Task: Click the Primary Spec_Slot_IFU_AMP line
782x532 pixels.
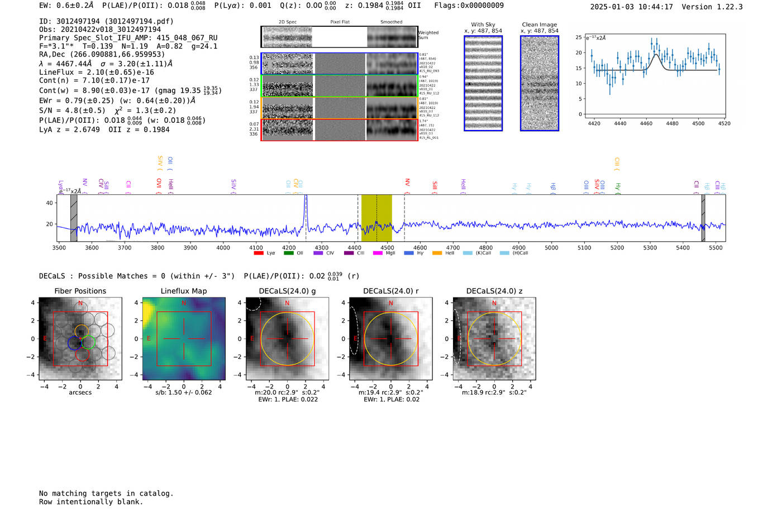Action: click(x=128, y=38)
